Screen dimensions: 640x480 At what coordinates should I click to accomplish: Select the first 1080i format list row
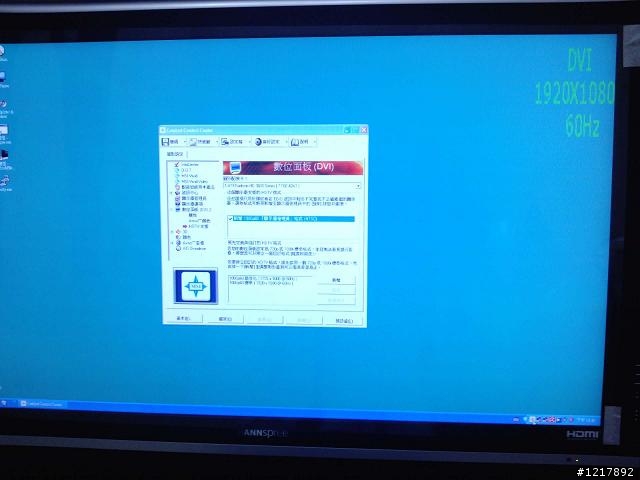pyautogui.click(x=263, y=279)
